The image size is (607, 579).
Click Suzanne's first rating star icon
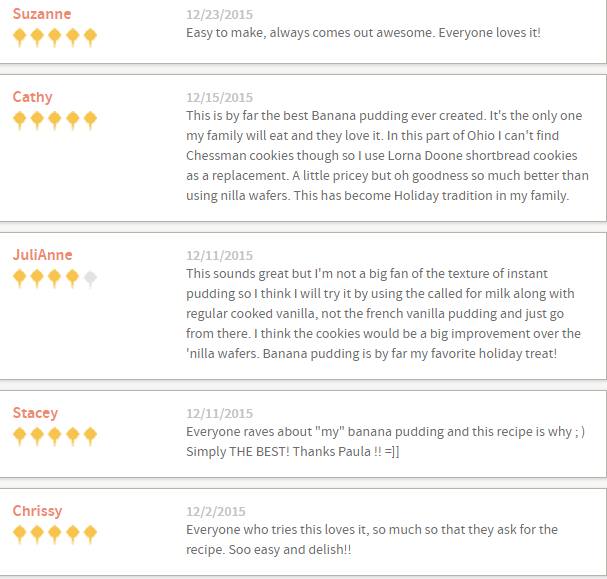click(x=19, y=37)
